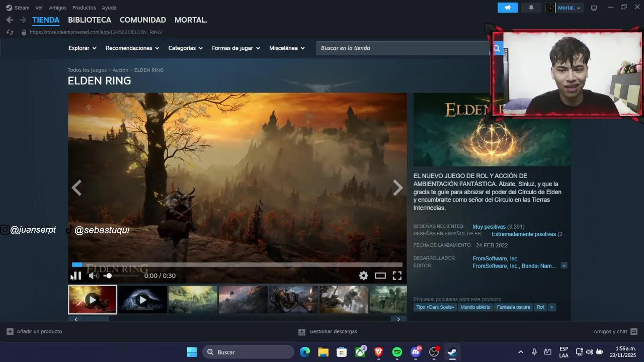Open the Explorar dropdown
This screenshot has height=362, width=644.
click(x=82, y=48)
